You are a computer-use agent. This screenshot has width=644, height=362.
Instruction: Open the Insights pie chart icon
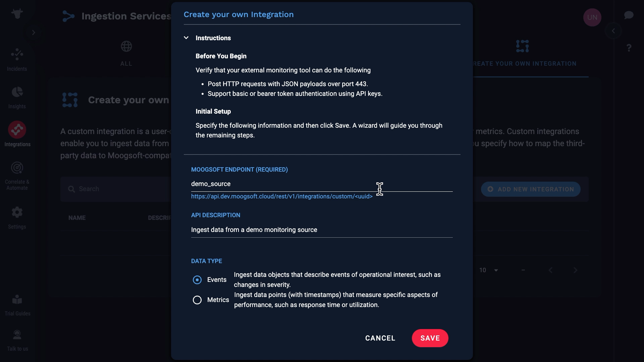[17, 97]
